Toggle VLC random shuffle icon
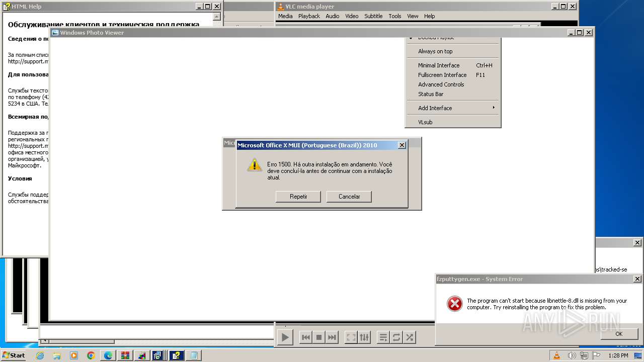Viewport: 644px width, 362px height. [410, 337]
